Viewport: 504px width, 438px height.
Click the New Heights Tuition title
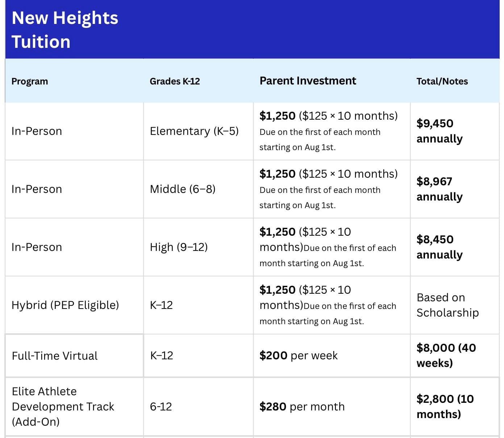tap(65, 30)
